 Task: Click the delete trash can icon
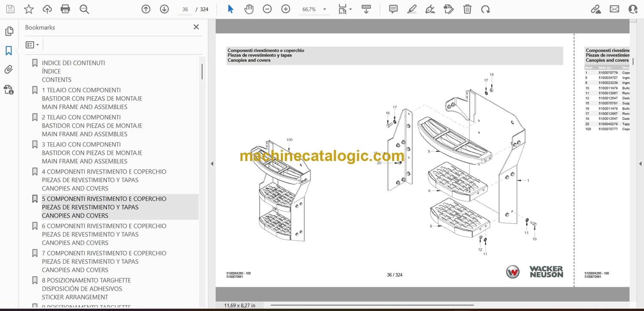coord(467,9)
